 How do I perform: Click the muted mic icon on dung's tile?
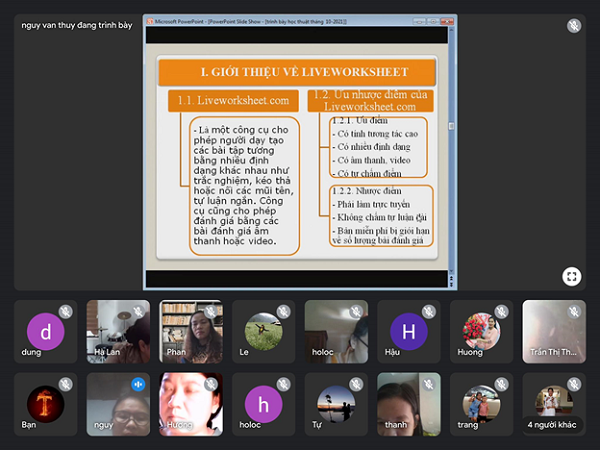click(65, 312)
